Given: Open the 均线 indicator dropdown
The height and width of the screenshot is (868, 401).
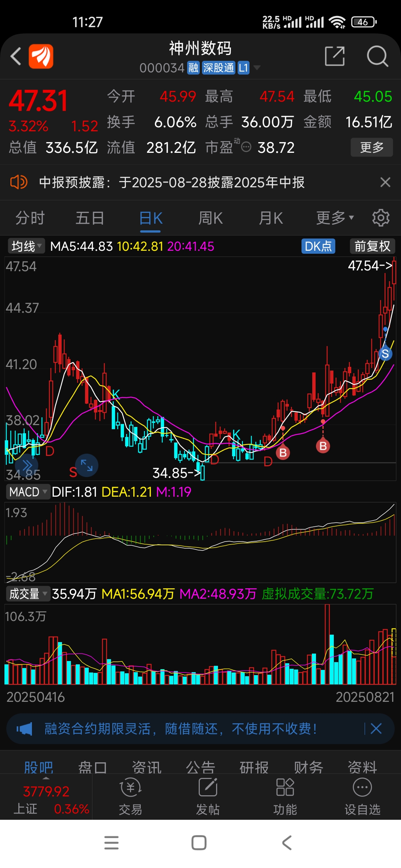Looking at the screenshot, I should [x=26, y=246].
